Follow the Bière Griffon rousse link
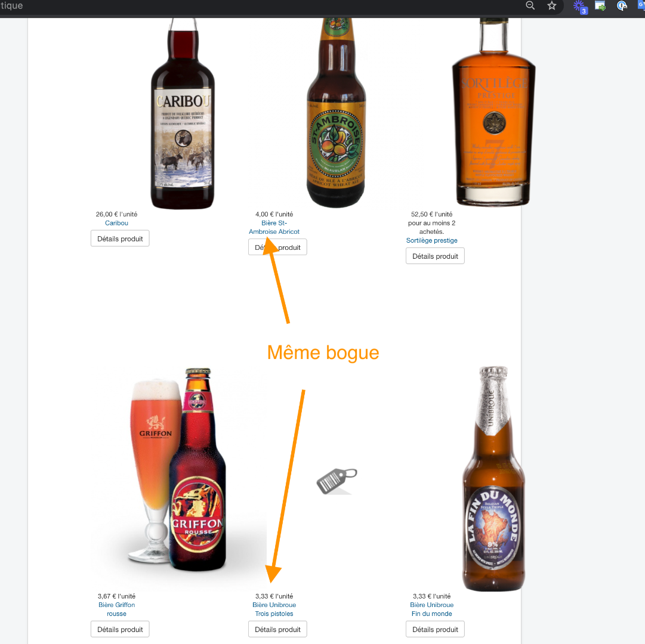This screenshot has height=644, width=645. click(x=116, y=609)
